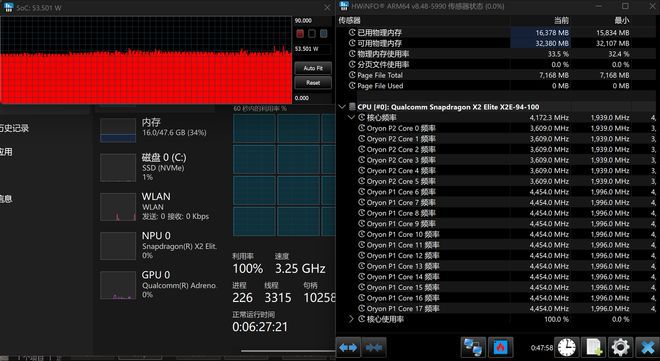The height and width of the screenshot is (361, 660).
Task: Select NPU 0 performance item
Action: (158, 245)
